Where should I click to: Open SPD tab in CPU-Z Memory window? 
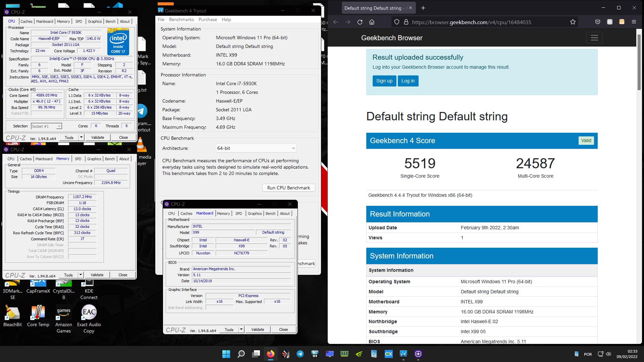click(x=78, y=159)
